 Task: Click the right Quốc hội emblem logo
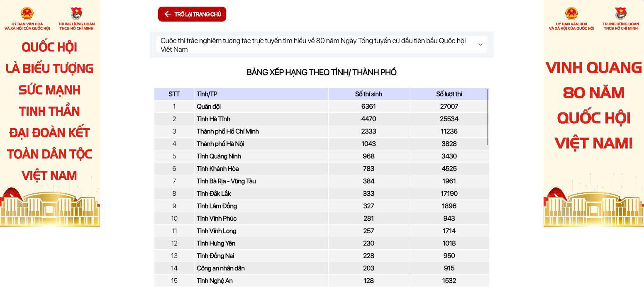[571, 13]
